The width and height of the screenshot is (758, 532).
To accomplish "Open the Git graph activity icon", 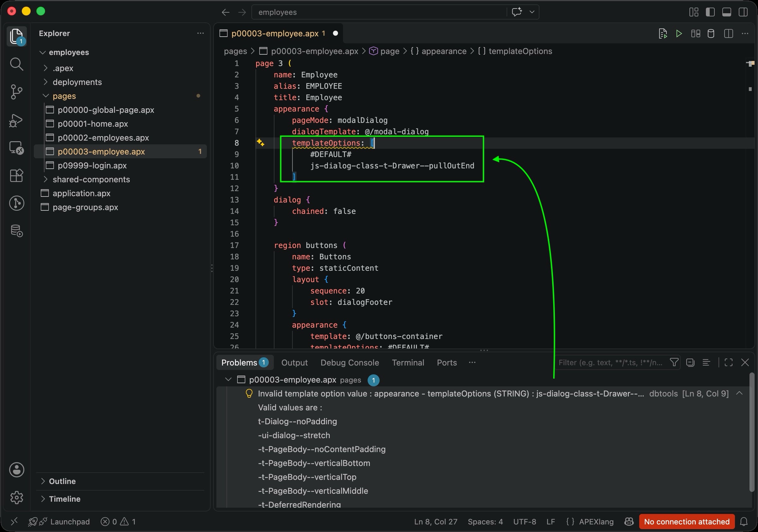I will pos(16,203).
